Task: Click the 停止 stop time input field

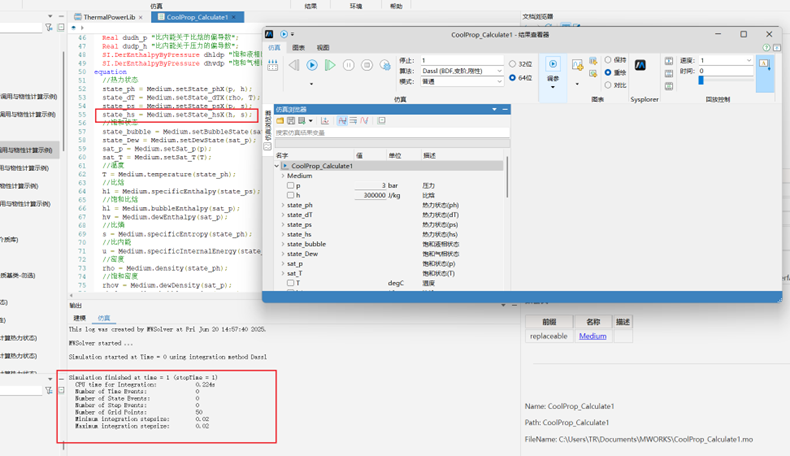Action: 462,60
